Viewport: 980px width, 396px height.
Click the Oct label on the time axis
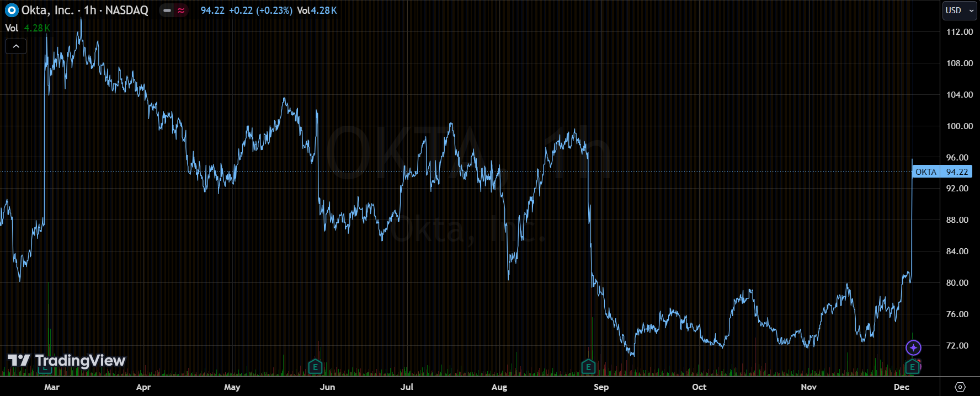(699, 387)
